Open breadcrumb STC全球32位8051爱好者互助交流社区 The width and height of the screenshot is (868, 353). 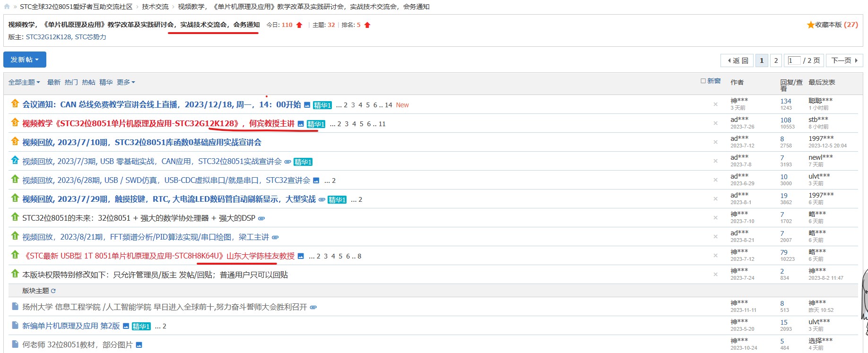click(x=76, y=7)
